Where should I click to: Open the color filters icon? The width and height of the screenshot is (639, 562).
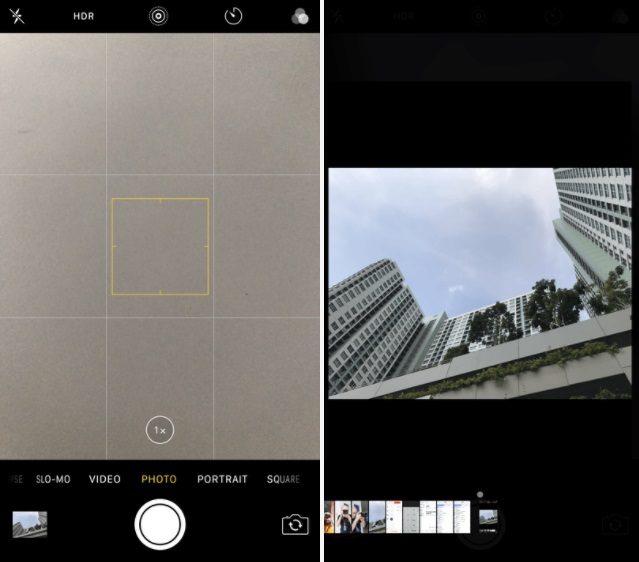[301, 16]
